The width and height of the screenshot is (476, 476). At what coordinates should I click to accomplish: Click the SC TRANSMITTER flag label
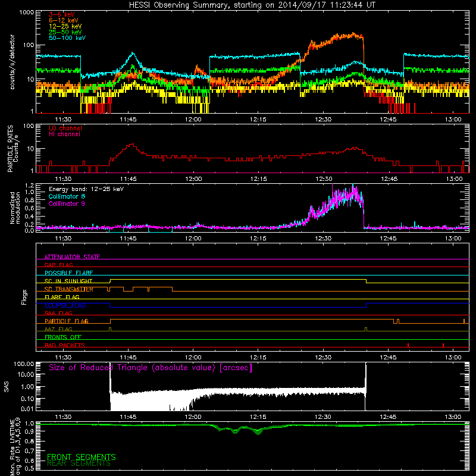tap(69, 289)
